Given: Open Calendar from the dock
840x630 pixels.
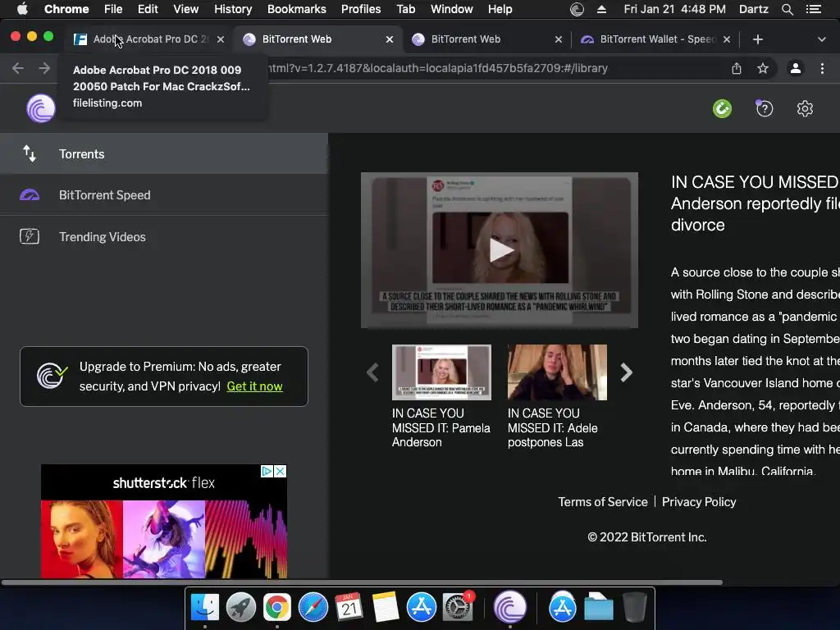Looking at the screenshot, I should click(349, 608).
